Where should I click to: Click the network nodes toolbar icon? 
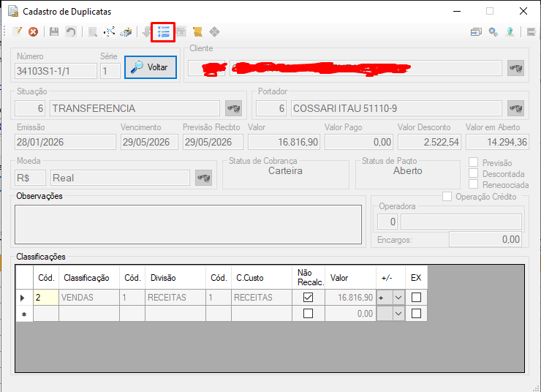(109, 32)
